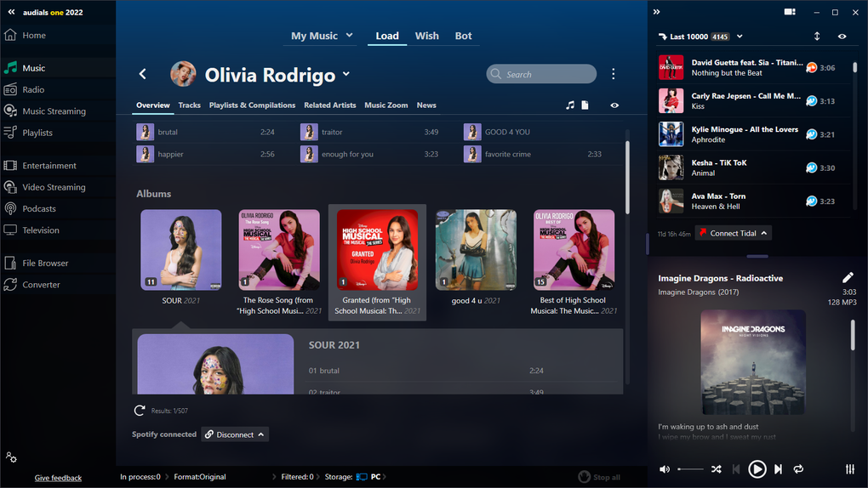Open the Tracks tab
The height and width of the screenshot is (488, 868).
[189, 105]
